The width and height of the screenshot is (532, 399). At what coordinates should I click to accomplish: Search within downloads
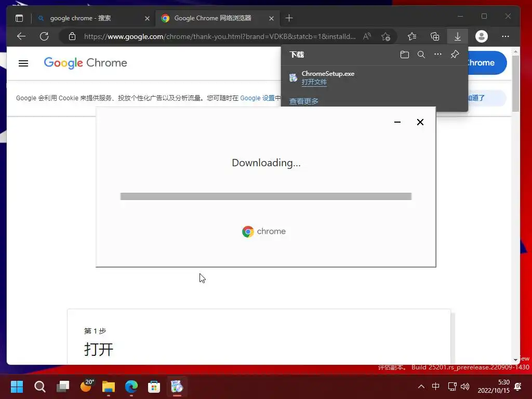(421, 55)
